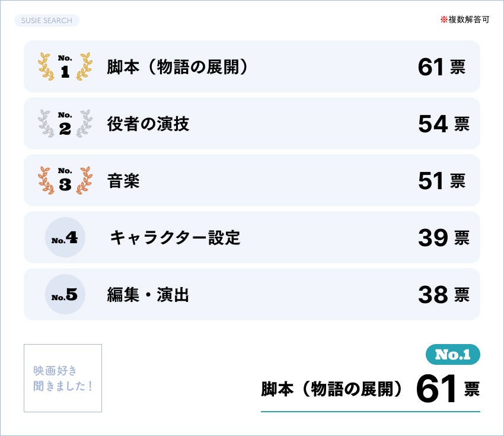Click the No.5 circle badge
The width and height of the screenshot is (504, 436).
tap(65, 294)
